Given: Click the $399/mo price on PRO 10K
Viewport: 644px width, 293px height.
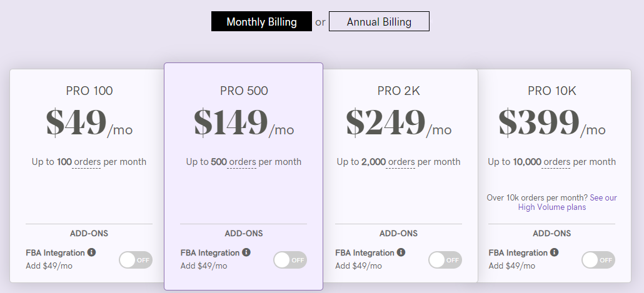Looking at the screenshot, I should 551,123.
